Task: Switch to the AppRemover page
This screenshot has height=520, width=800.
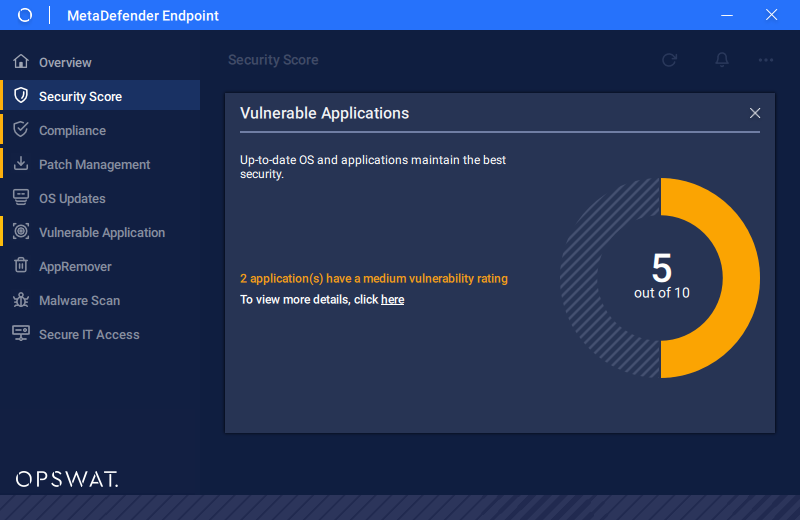Action: click(100, 266)
